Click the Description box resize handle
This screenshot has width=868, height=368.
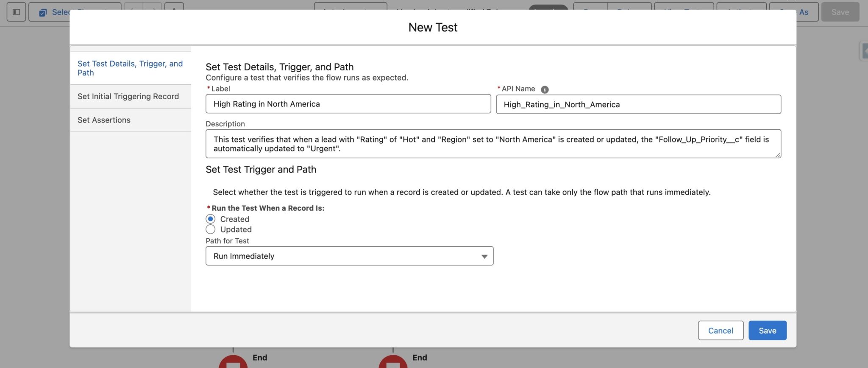[778, 155]
